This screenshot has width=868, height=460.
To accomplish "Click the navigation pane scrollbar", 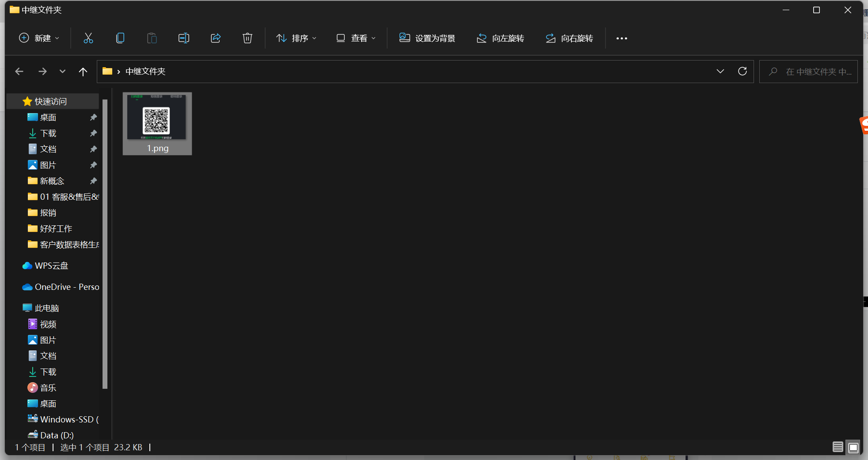I will (x=105, y=244).
